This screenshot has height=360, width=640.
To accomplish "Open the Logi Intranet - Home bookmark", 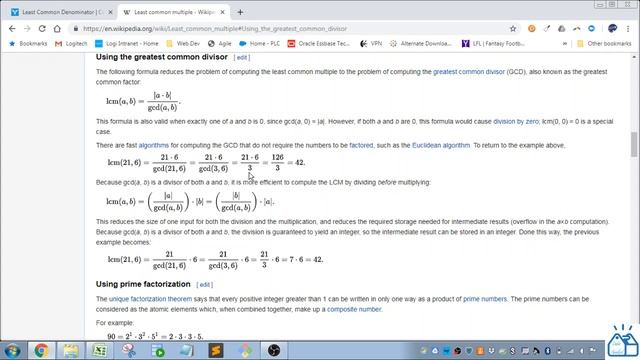I will (127, 44).
